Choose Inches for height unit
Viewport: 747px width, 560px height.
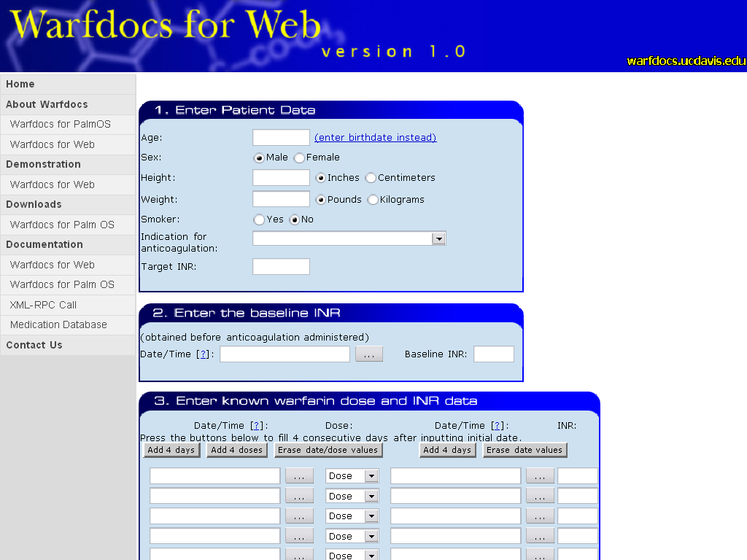(321, 178)
